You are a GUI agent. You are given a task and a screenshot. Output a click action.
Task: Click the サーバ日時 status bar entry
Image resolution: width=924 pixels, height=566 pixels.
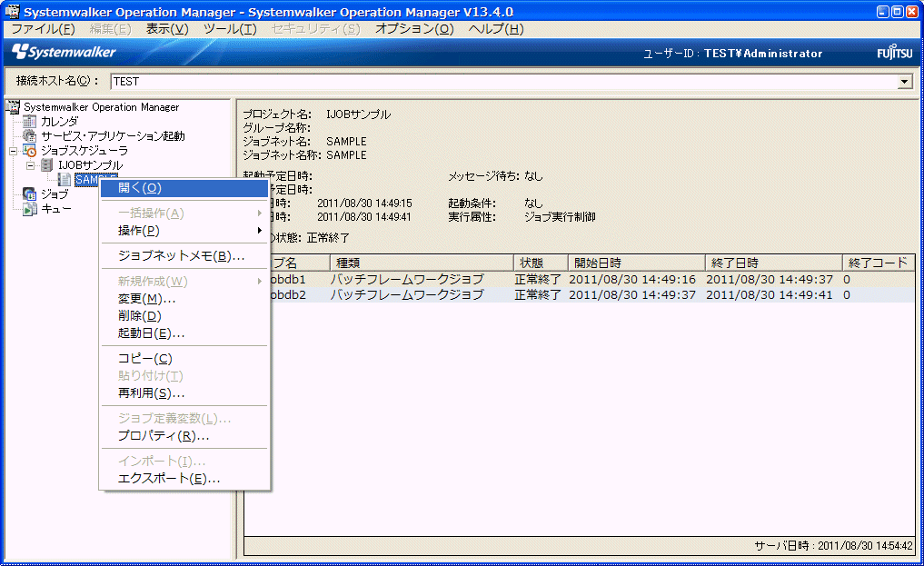[x=833, y=546]
